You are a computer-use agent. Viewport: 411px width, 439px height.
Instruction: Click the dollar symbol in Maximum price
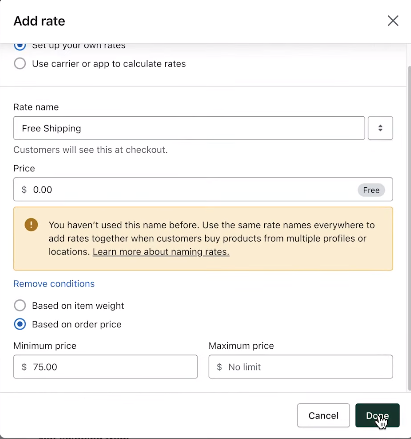(x=219, y=367)
